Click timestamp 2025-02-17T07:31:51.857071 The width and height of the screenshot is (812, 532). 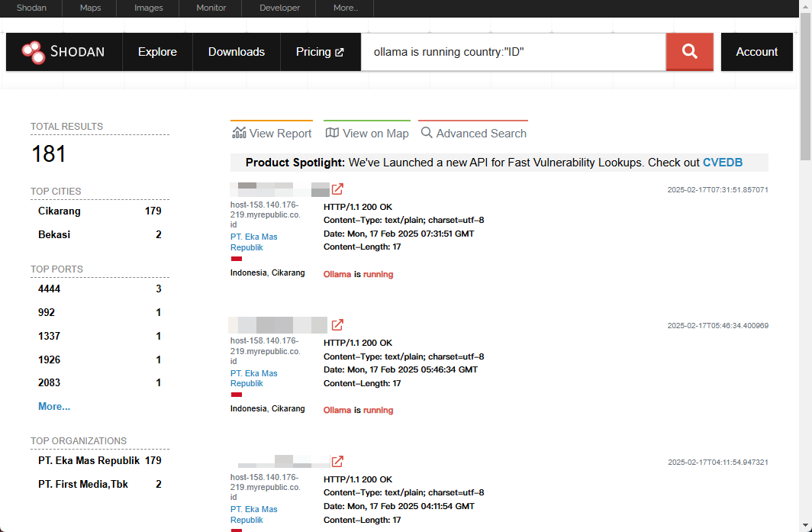point(717,189)
